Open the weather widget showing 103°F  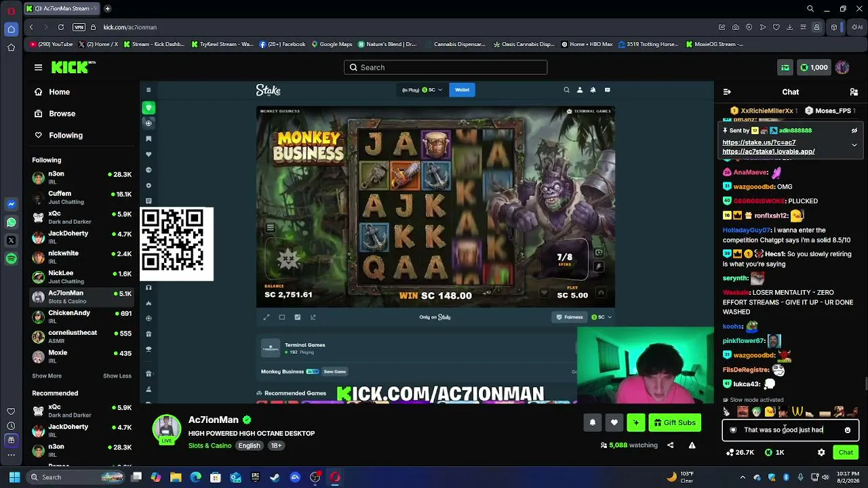click(681, 477)
